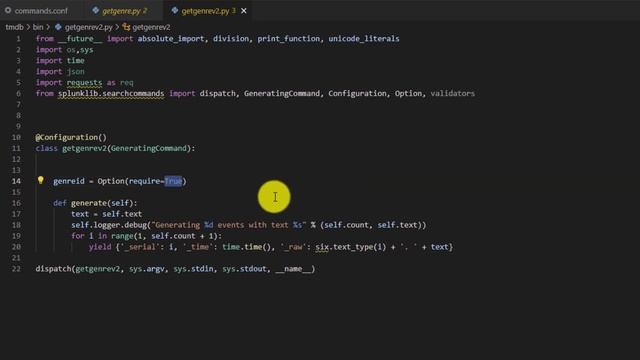Click the 'yield' keyword on line 20

100,247
